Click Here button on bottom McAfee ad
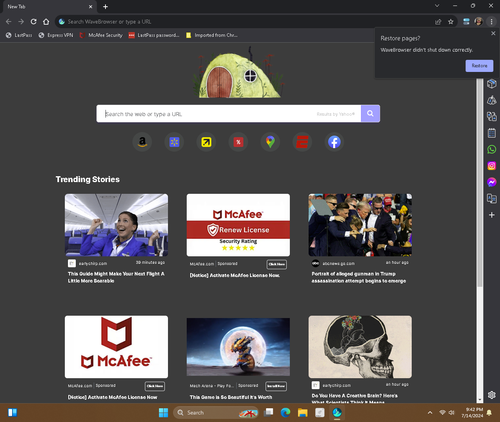500x422 pixels. (155, 386)
